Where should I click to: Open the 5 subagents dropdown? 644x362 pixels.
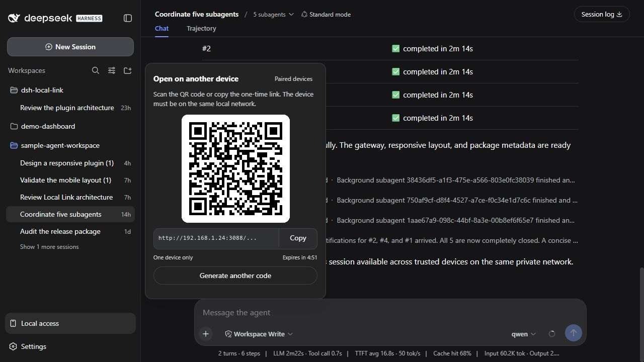click(273, 15)
